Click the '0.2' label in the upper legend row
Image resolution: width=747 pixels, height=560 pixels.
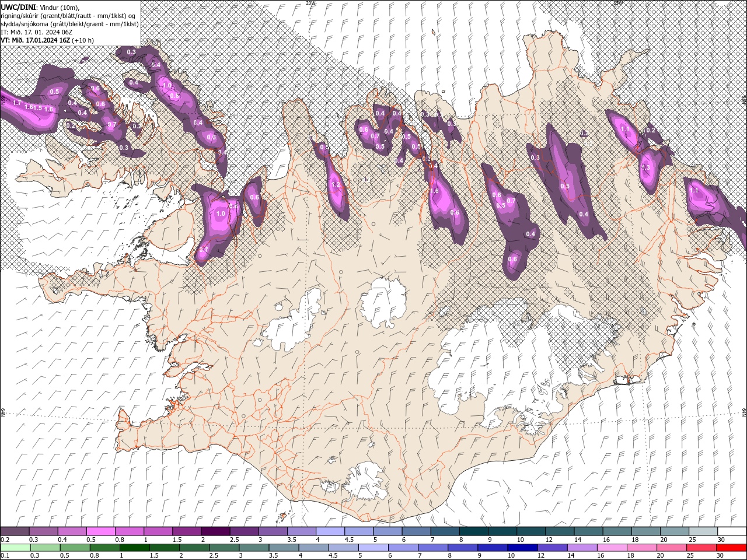(5, 540)
